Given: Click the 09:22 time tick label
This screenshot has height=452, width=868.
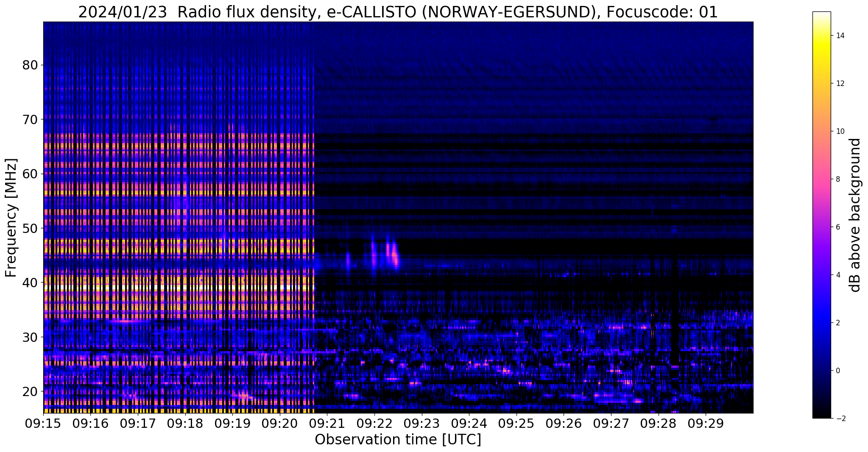Looking at the screenshot, I should [374, 424].
